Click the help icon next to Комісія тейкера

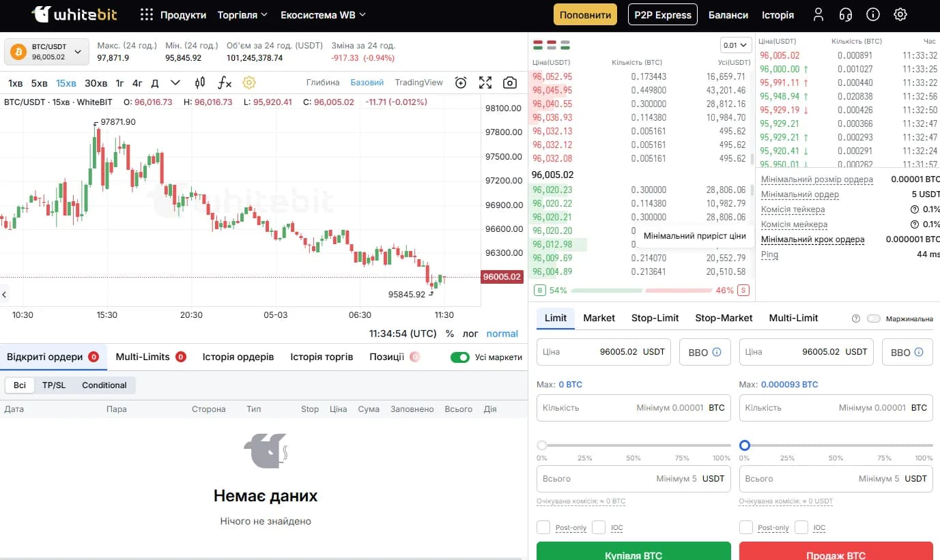click(x=915, y=209)
